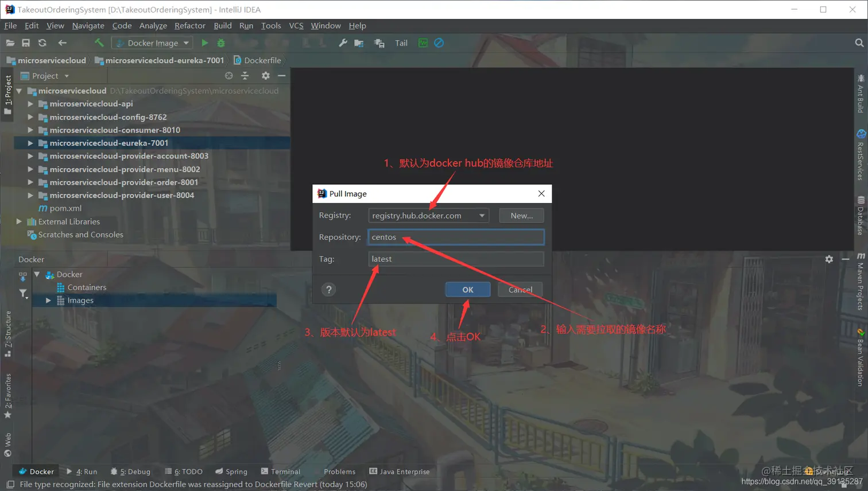Screen dimensions: 868x491
Task: Open the 5: Debug tool window tab
Action: pos(130,471)
